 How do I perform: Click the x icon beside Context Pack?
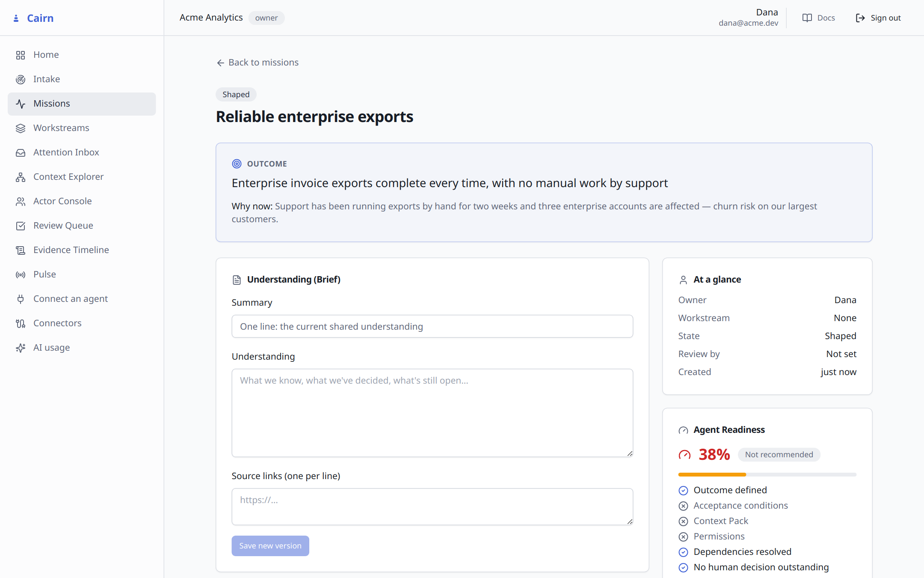[x=684, y=521]
